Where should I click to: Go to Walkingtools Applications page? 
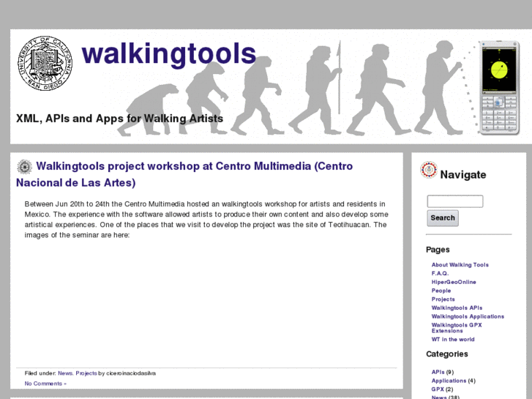point(468,316)
